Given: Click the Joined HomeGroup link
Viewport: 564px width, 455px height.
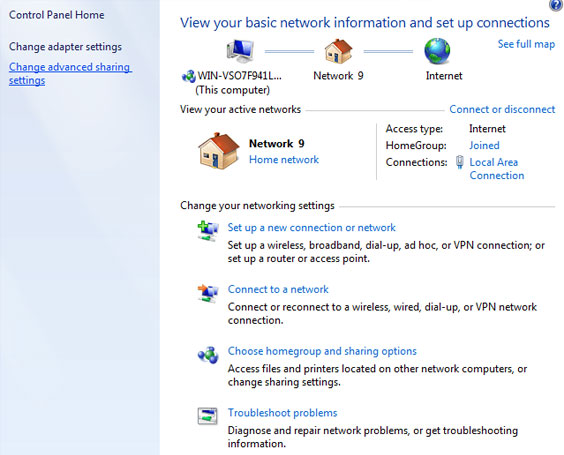Looking at the screenshot, I should point(484,145).
